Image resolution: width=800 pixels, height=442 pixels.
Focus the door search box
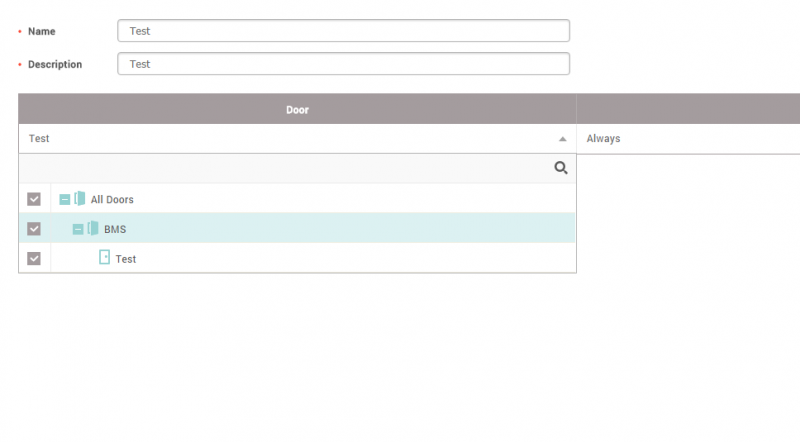[285, 168]
